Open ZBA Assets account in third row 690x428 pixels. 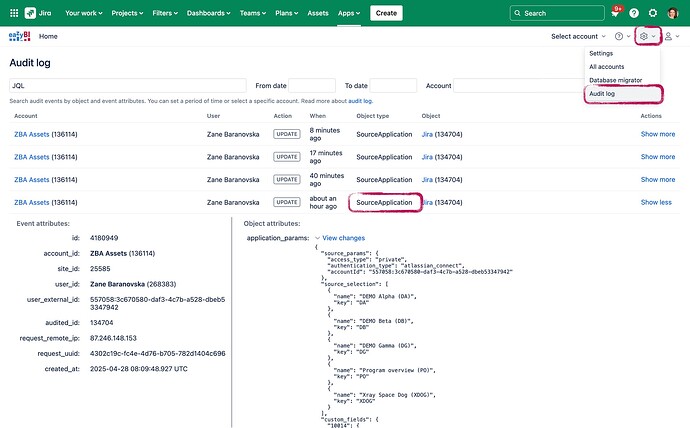click(x=32, y=180)
